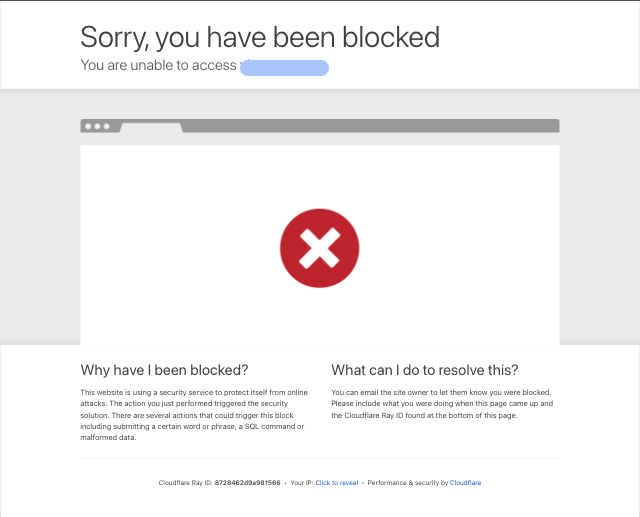The image size is (640, 517).
Task: Click the blue redacted site name
Action: pos(284,68)
